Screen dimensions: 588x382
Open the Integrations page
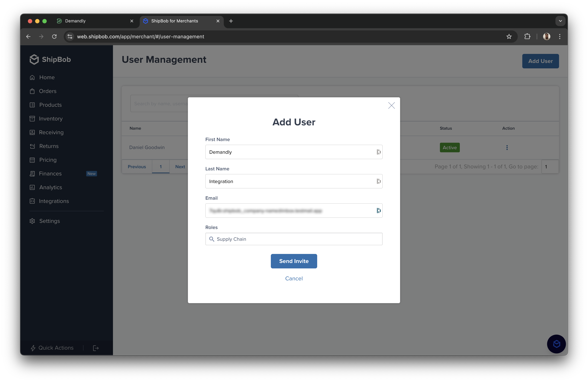(x=54, y=201)
